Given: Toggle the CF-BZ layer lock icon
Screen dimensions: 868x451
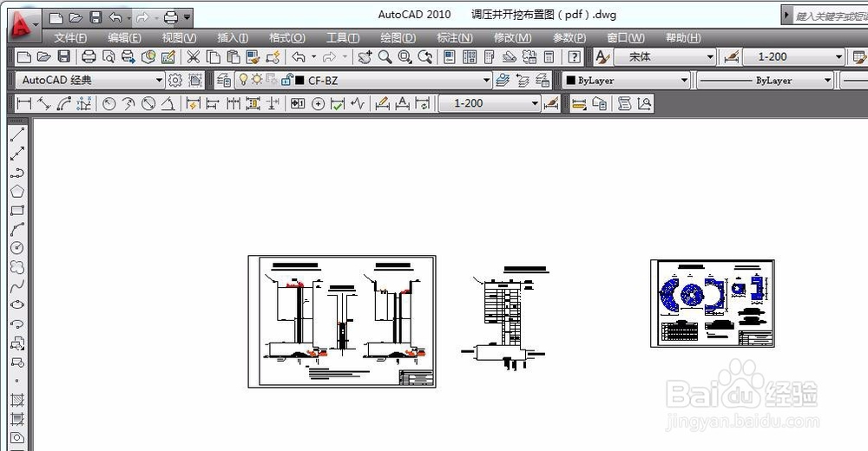Looking at the screenshot, I should (x=286, y=80).
